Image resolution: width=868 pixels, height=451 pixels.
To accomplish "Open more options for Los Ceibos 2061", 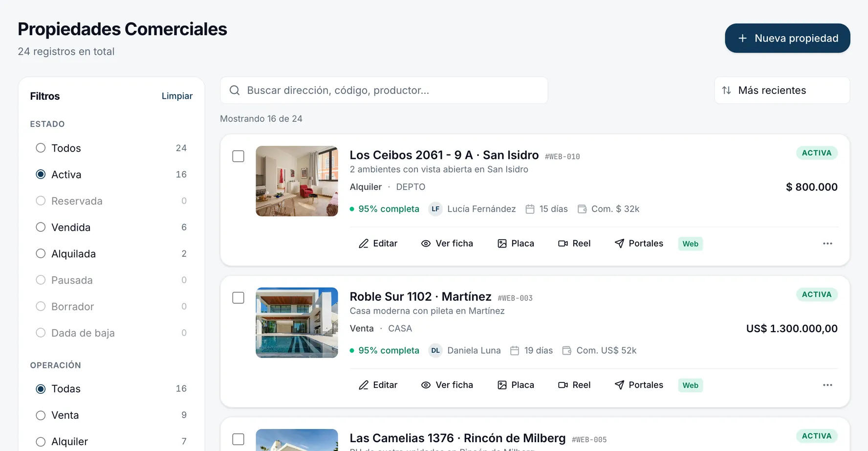I will (827, 244).
